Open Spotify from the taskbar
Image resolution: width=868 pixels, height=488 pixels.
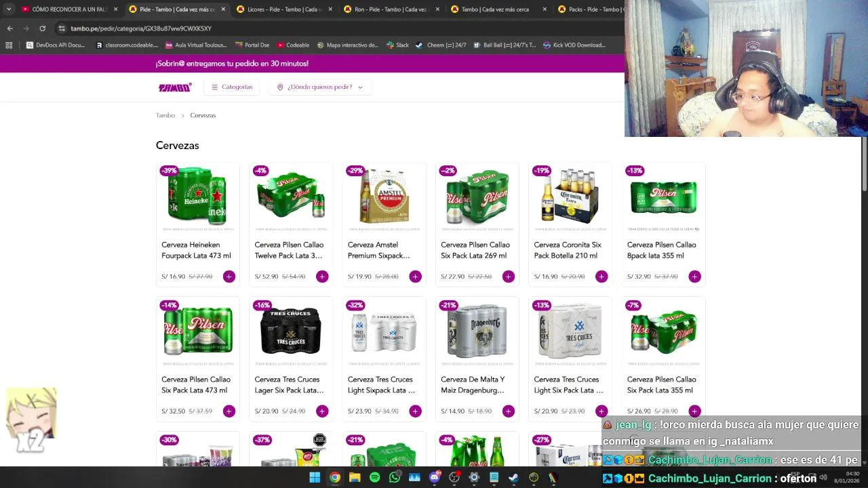pyautogui.click(x=374, y=477)
